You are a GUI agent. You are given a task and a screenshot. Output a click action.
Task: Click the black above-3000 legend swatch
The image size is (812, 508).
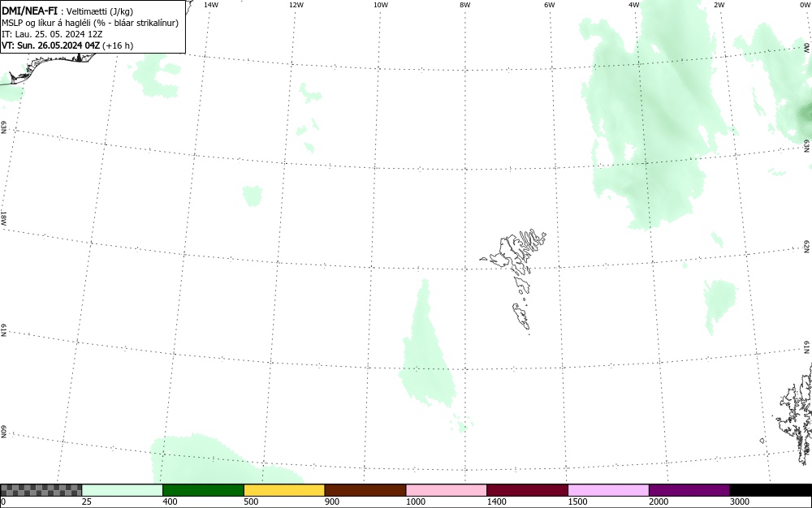tap(771, 490)
